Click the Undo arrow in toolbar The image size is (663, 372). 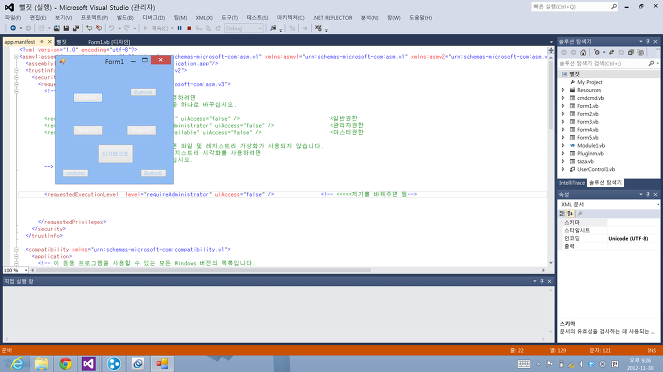pyautogui.click(x=112, y=28)
